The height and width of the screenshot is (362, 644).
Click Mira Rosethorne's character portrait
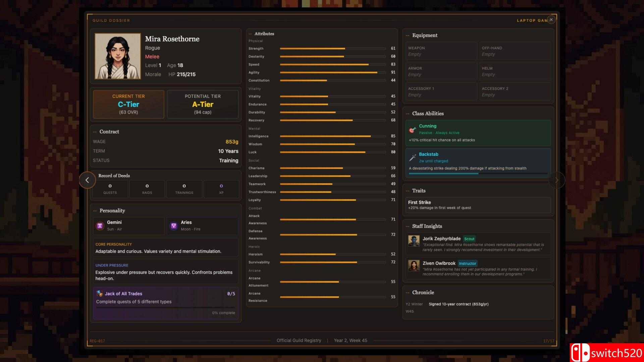tap(118, 56)
